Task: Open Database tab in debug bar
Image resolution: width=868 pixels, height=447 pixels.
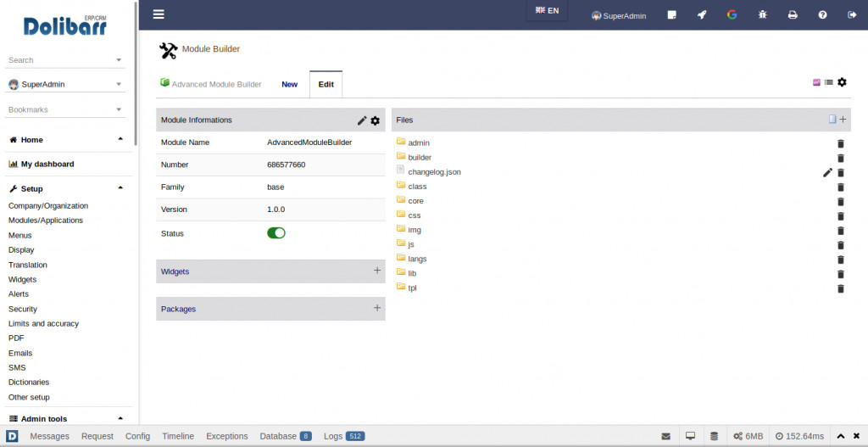Action: tap(286, 436)
